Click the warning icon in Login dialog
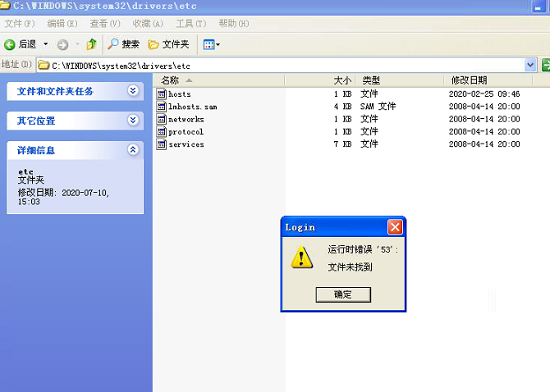 click(x=301, y=258)
